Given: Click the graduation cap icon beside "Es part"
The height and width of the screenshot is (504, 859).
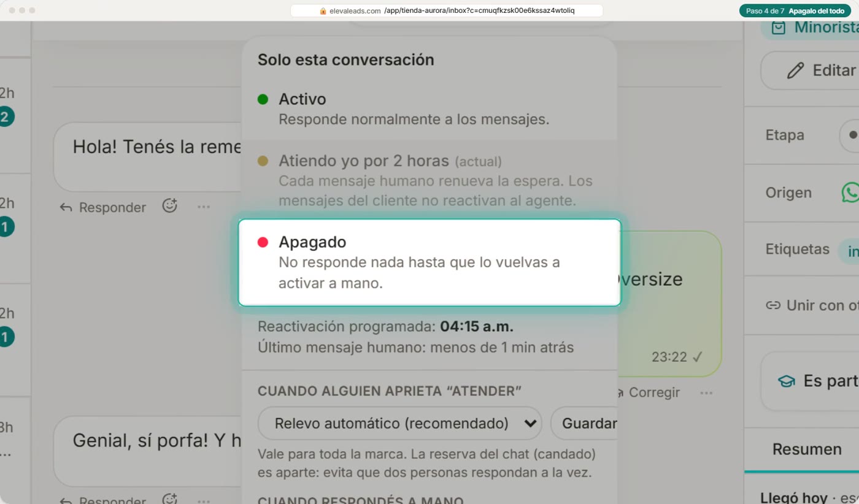Looking at the screenshot, I should pos(786,381).
